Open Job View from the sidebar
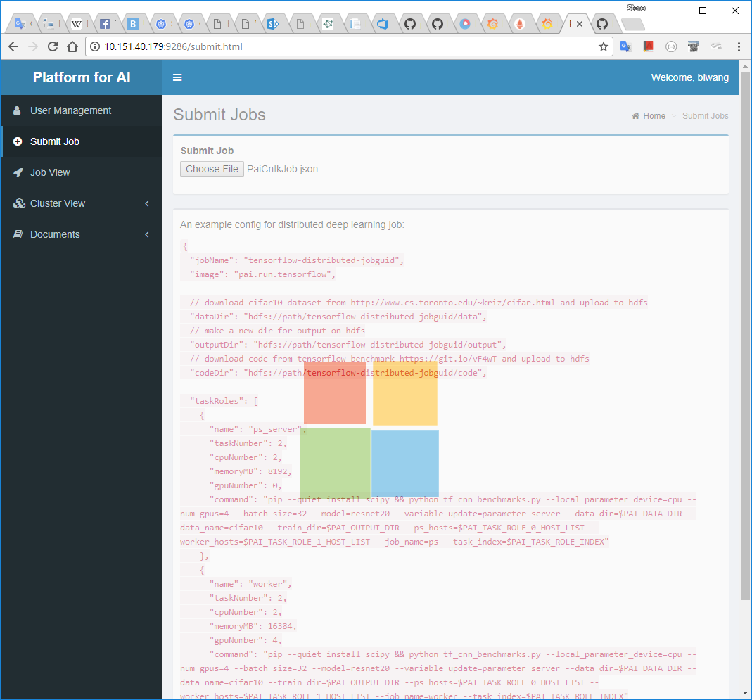The height and width of the screenshot is (700, 752). tap(49, 172)
